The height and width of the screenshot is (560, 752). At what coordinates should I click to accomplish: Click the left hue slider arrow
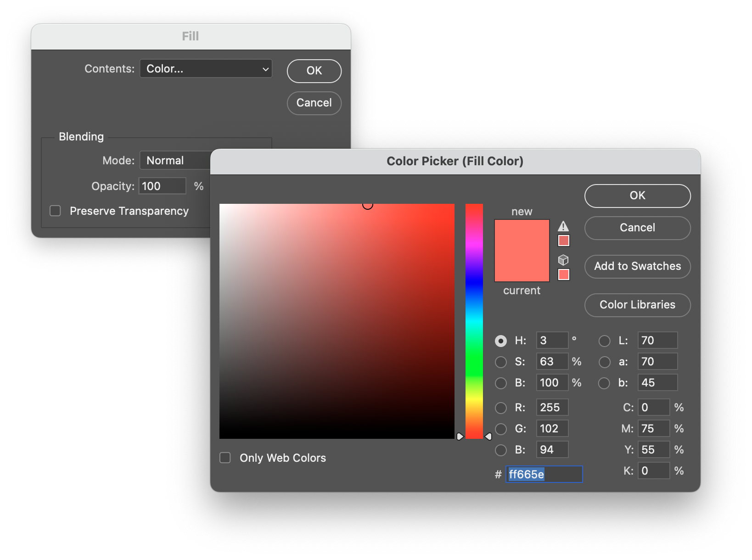pyautogui.click(x=460, y=437)
